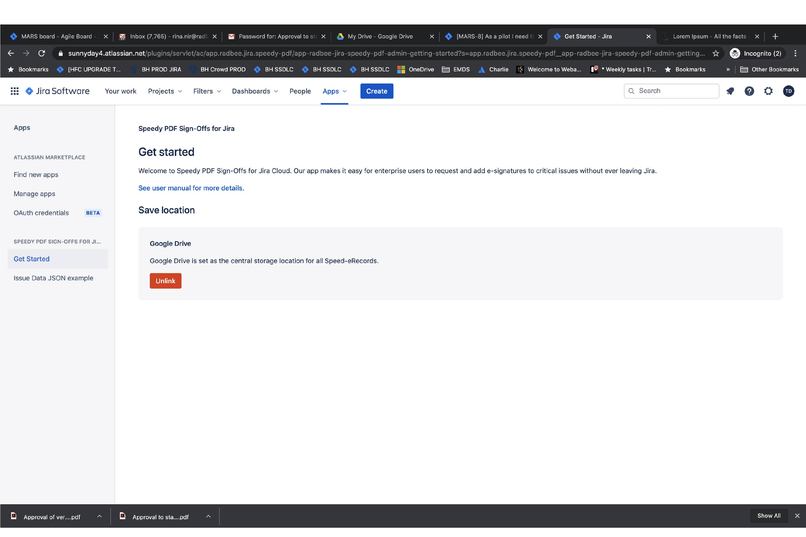Open the Jira app switcher grid icon
This screenshot has height=537, width=806.
click(14, 91)
